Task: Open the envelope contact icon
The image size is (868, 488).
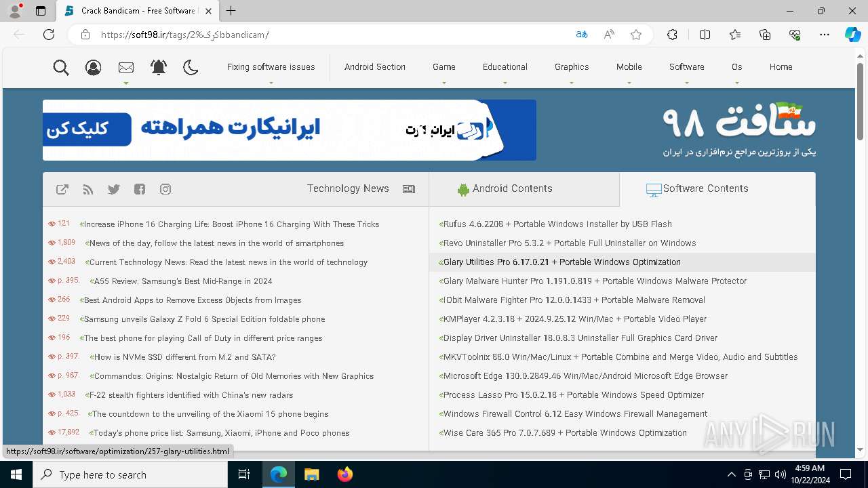Action: click(126, 67)
